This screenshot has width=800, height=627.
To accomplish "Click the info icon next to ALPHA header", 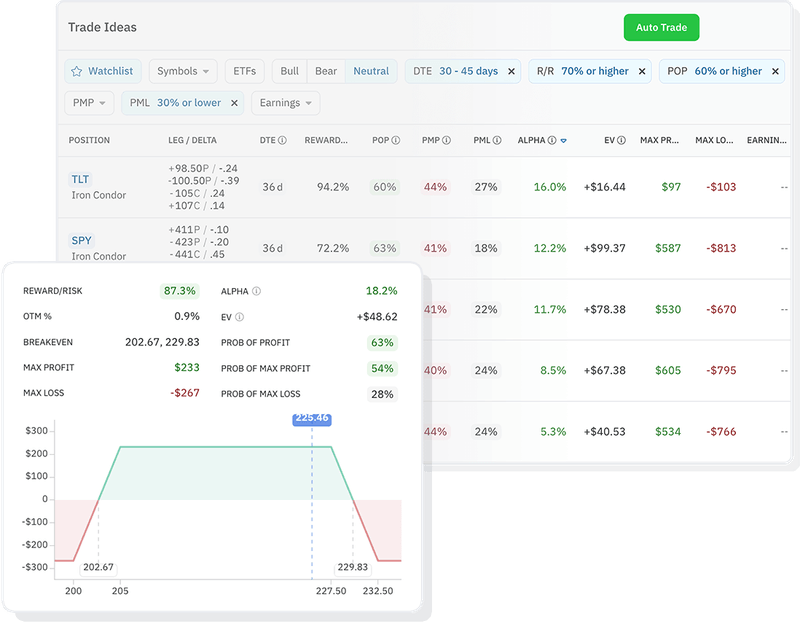I will tap(551, 141).
